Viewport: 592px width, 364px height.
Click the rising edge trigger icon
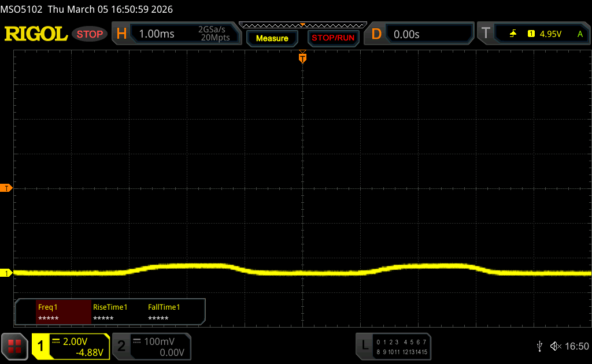click(x=513, y=34)
